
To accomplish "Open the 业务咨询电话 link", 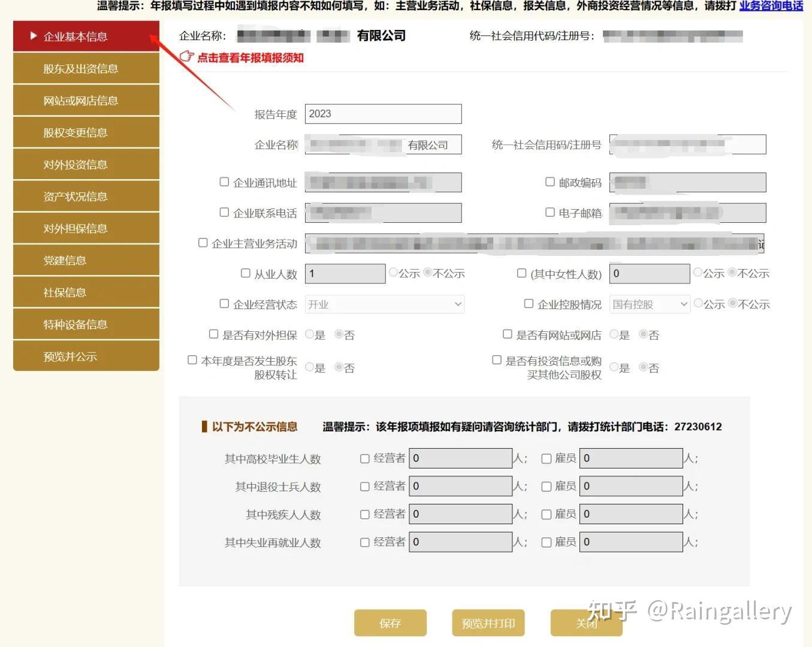I will coord(771,6).
